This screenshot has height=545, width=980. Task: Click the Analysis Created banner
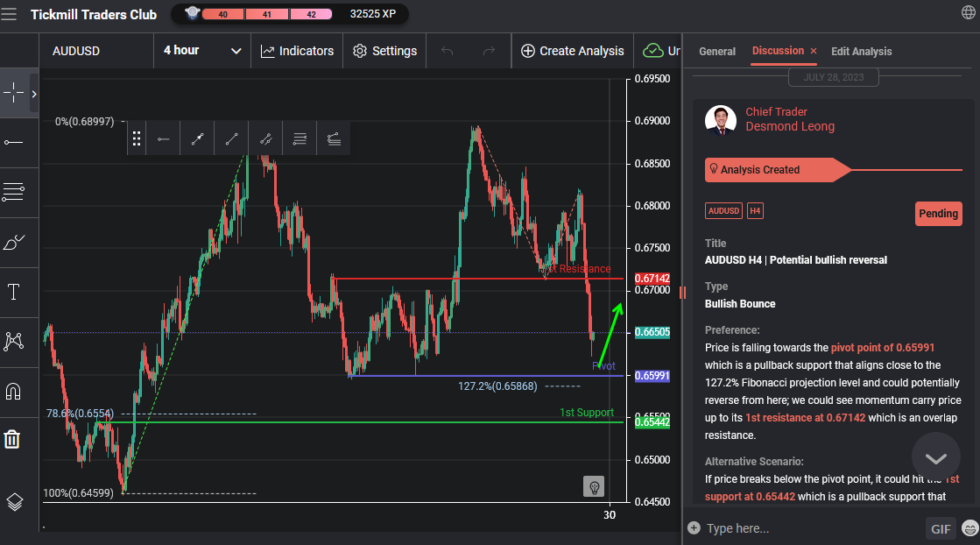(x=778, y=170)
